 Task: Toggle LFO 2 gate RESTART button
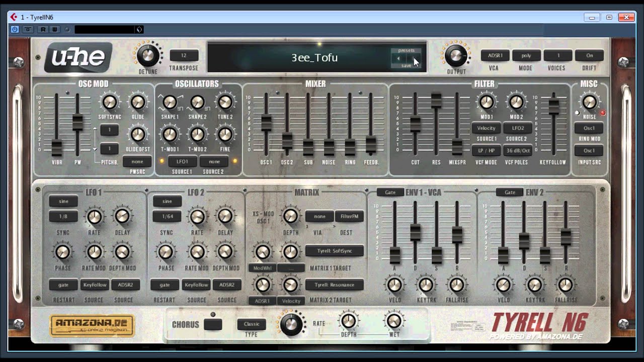[165, 285]
